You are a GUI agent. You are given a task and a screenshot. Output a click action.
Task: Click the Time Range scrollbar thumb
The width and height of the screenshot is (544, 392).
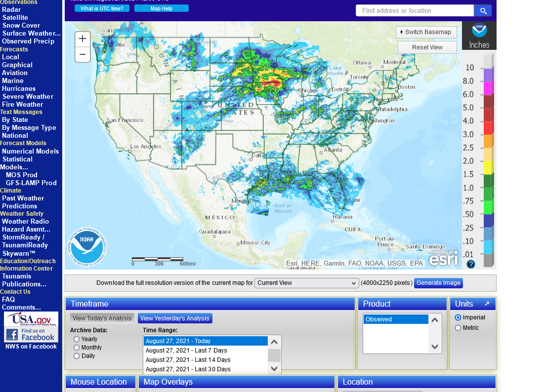[274, 355]
